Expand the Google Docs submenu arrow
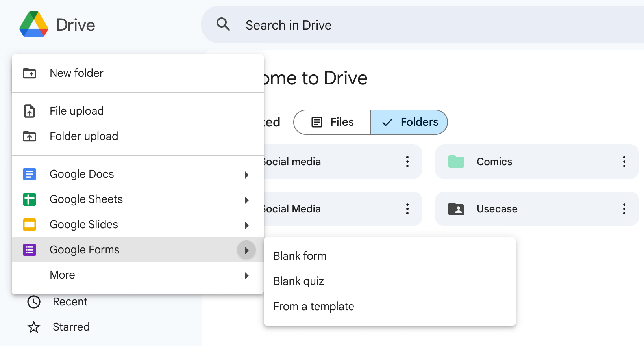Screen dimensions: 644x346 pyautogui.click(x=246, y=175)
